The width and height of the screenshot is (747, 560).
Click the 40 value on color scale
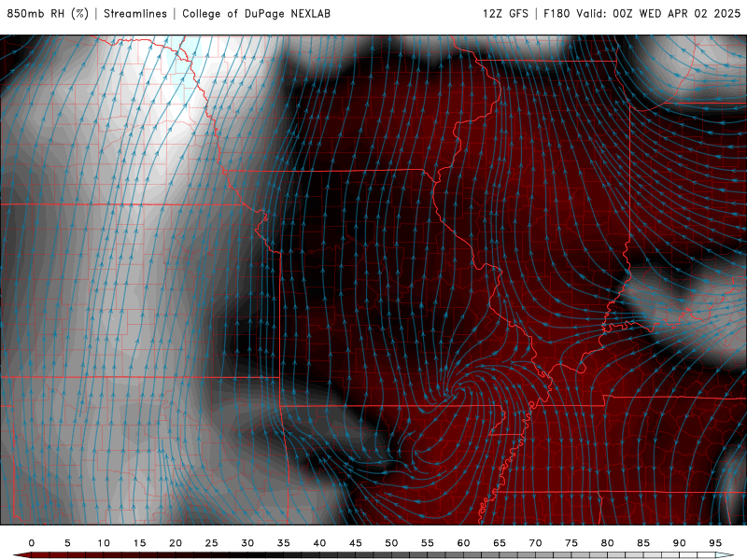pyautogui.click(x=319, y=543)
